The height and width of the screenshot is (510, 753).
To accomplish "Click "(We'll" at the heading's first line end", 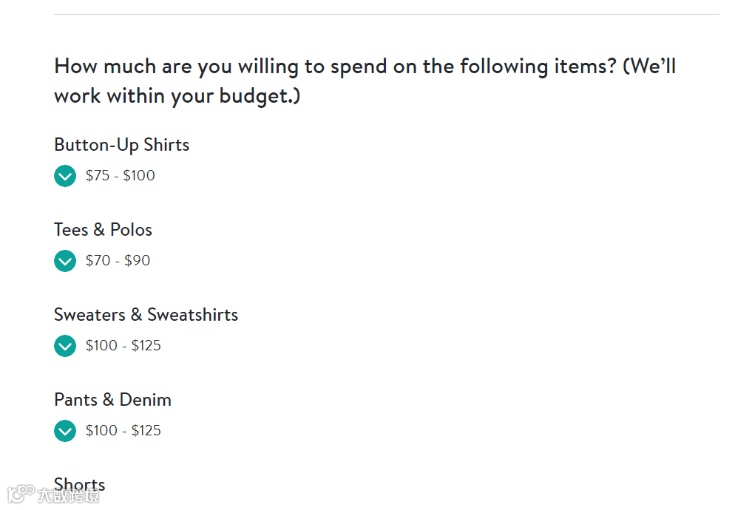I will click(649, 67).
